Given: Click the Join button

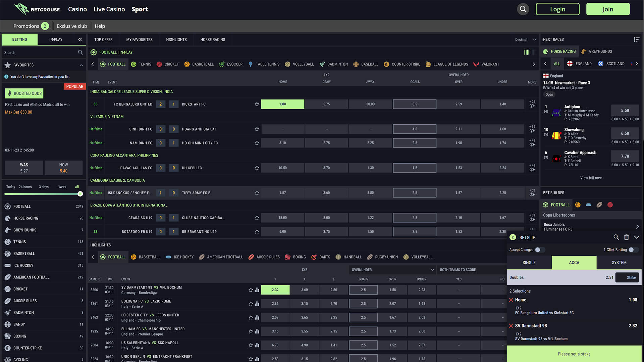Looking at the screenshot, I should [608, 9].
